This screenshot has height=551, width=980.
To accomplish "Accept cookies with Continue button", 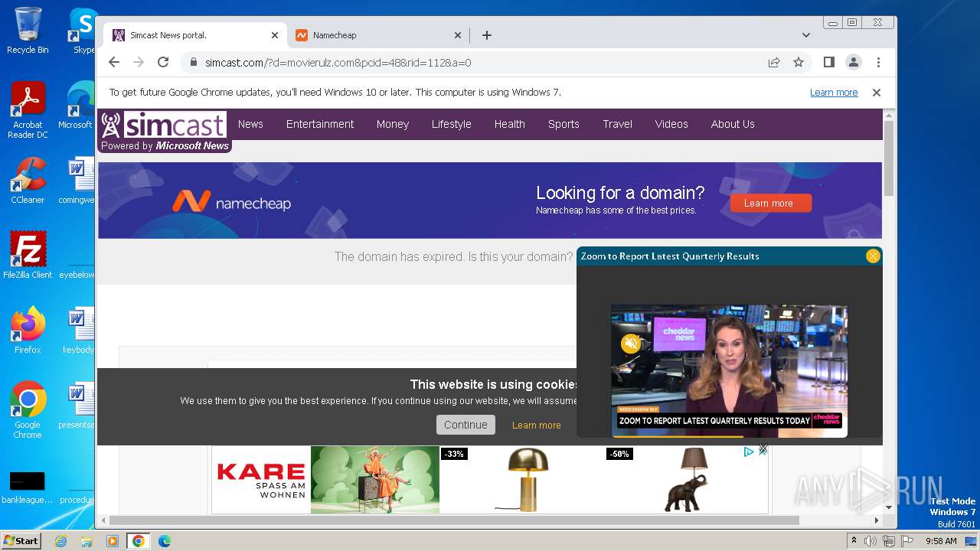I will tap(465, 425).
